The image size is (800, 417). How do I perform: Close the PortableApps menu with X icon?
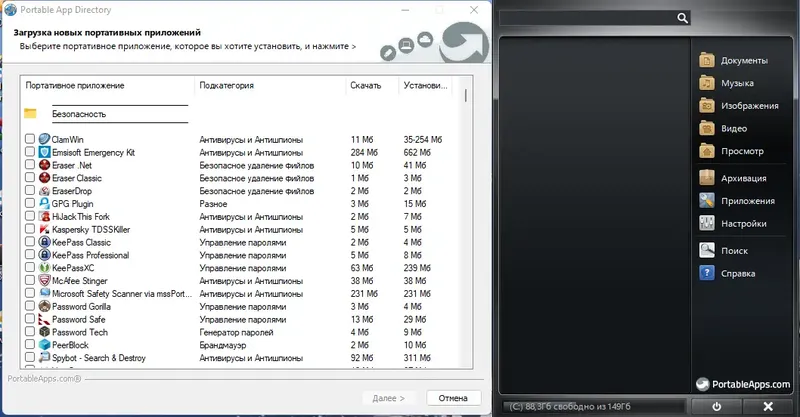(x=768, y=406)
